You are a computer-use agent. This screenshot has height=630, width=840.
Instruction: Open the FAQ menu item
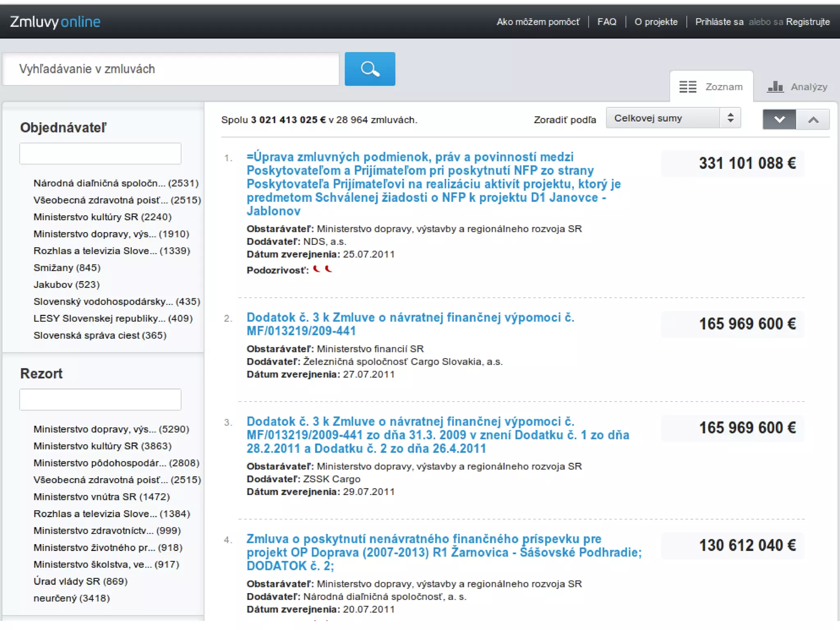607,22
